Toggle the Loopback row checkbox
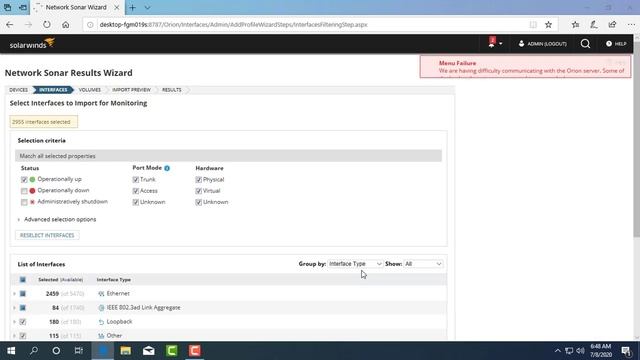 23,322
